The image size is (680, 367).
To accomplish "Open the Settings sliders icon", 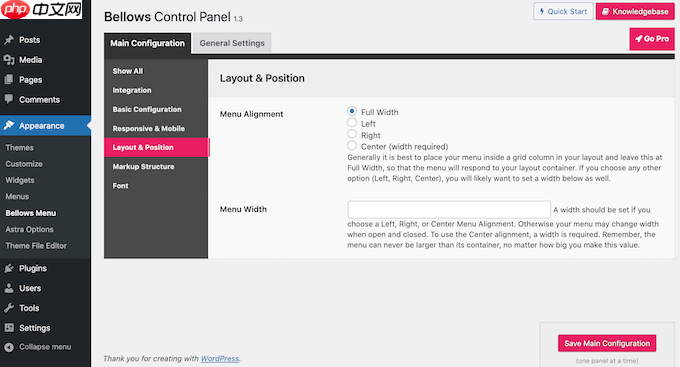I will click(9, 328).
